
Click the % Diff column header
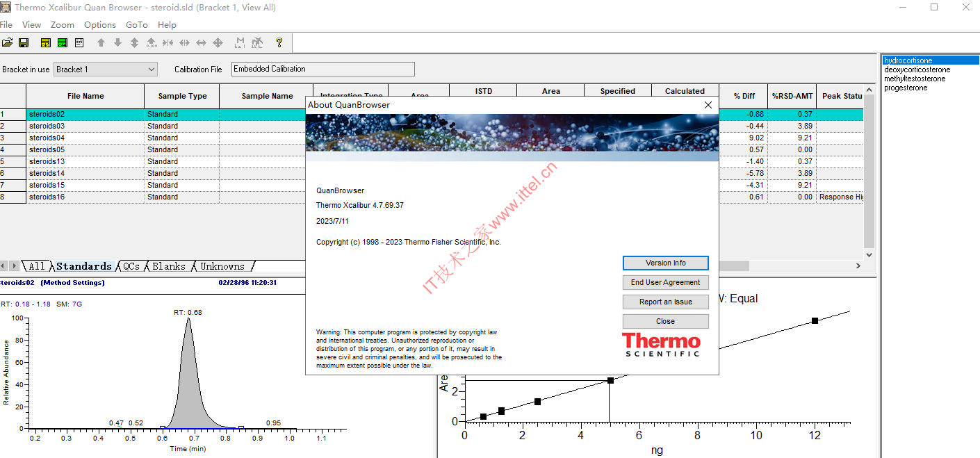pyautogui.click(x=744, y=96)
